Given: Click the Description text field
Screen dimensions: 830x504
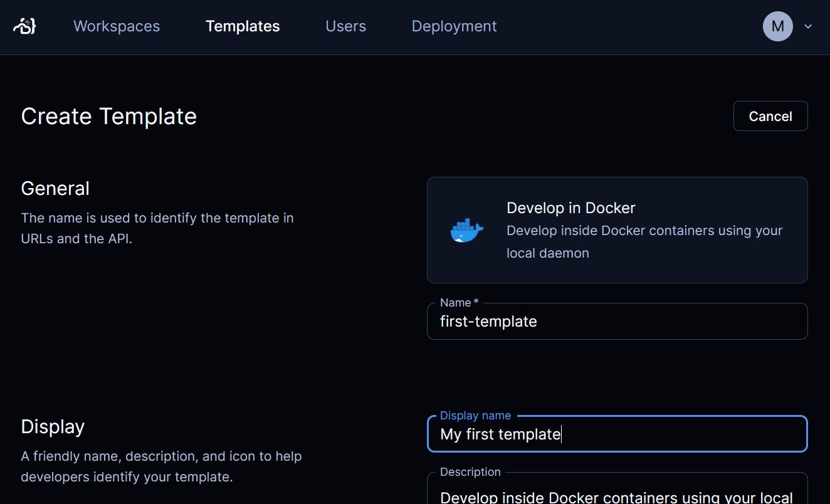Looking at the screenshot, I should tap(617, 489).
